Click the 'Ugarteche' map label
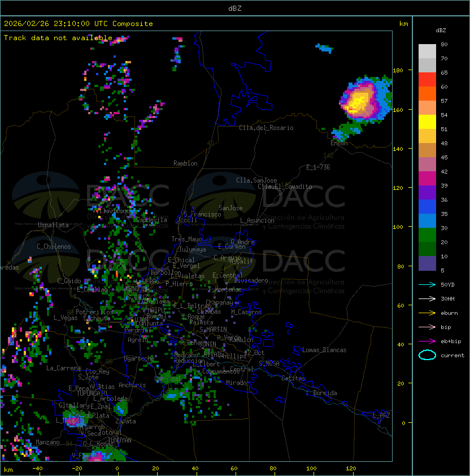 pyautogui.click(x=140, y=358)
